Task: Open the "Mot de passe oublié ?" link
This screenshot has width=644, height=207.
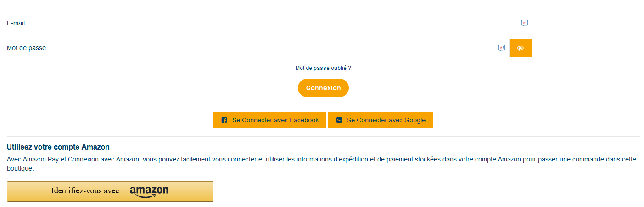Action: tap(323, 68)
